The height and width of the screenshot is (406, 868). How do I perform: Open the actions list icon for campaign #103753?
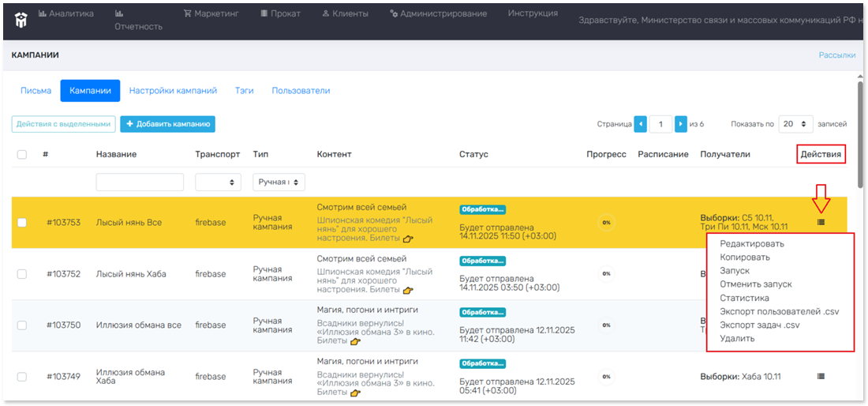[x=821, y=223]
